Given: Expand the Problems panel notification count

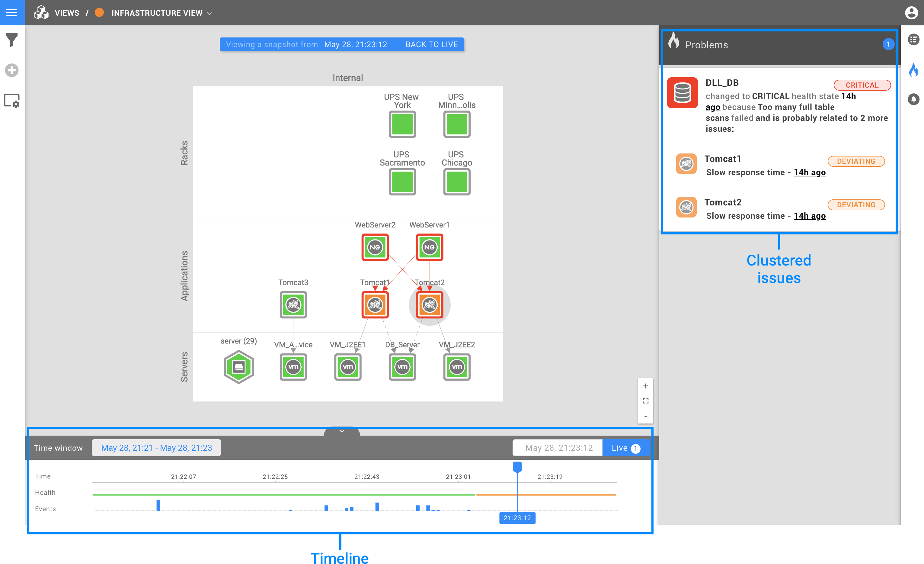Looking at the screenshot, I should tap(888, 44).
